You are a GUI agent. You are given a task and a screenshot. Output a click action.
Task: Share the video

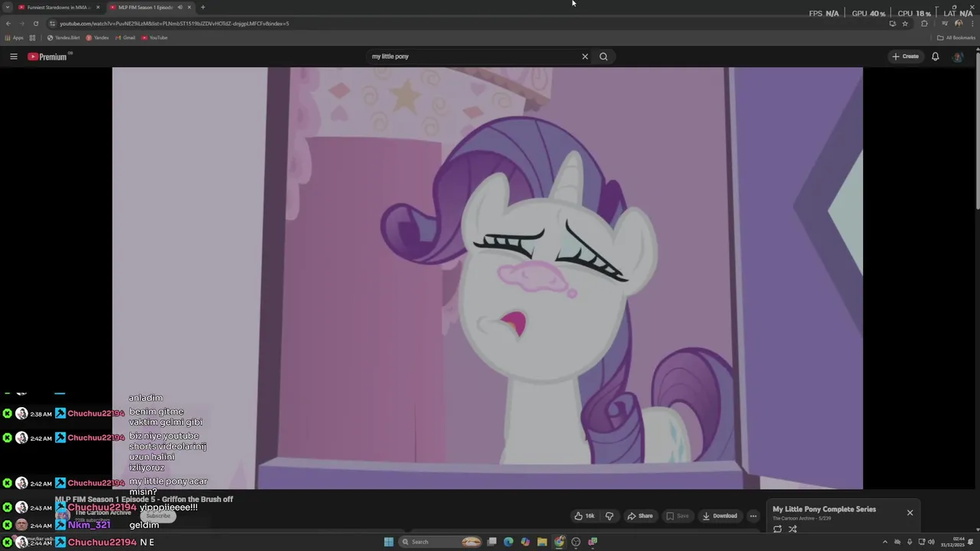(x=640, y=516)
